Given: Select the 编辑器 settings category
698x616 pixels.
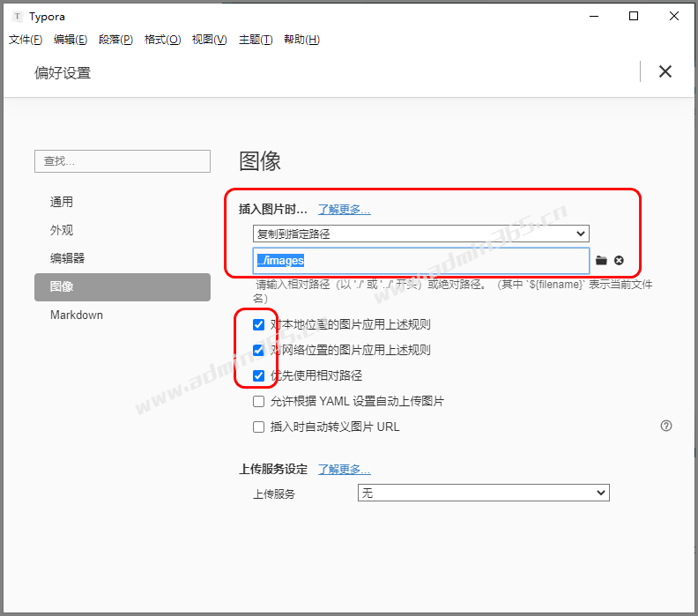Looking at the screenshot, I should 123,258.
